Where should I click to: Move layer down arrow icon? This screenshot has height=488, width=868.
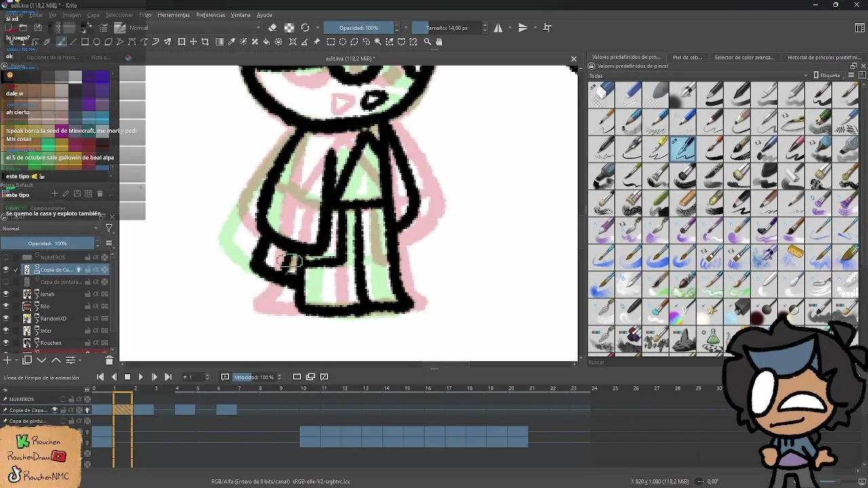41,360
